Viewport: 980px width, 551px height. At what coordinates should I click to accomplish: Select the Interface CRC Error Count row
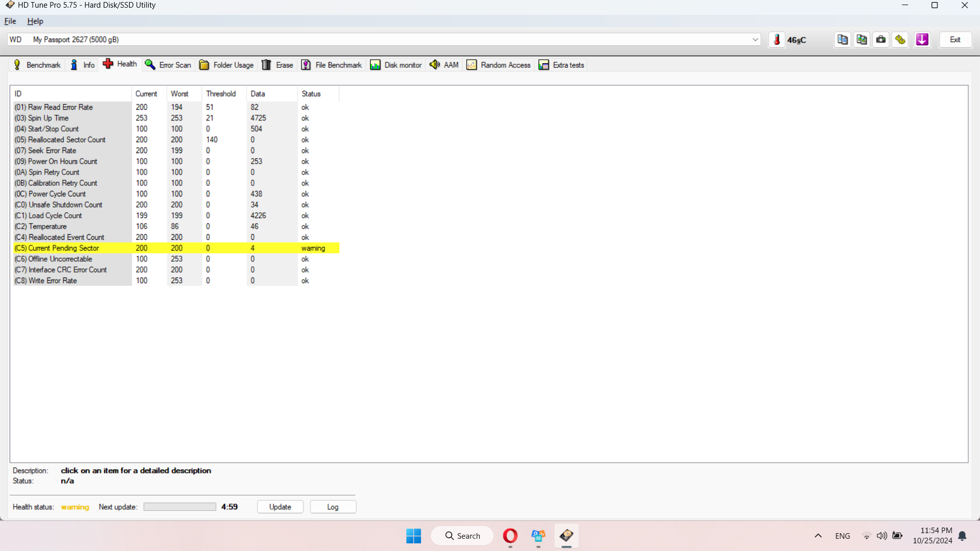click(x=176, y=270)
